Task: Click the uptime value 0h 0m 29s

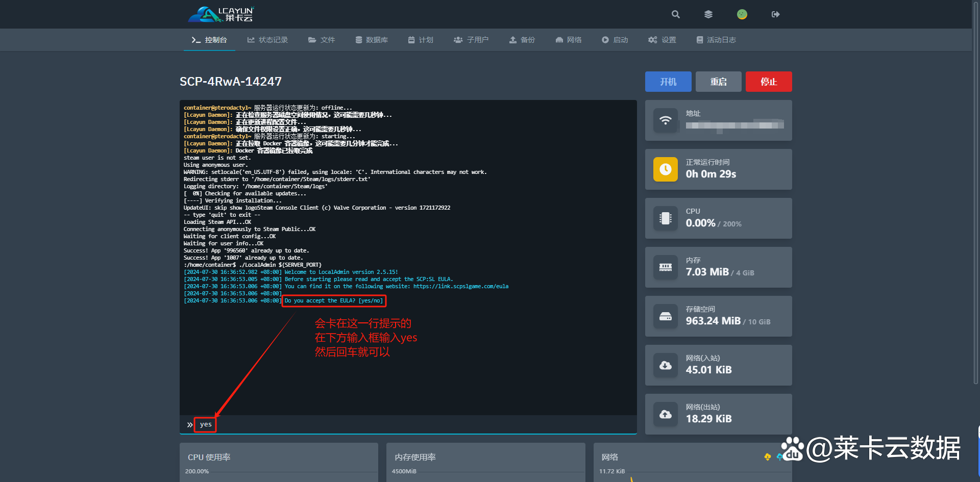Action: 711,174
